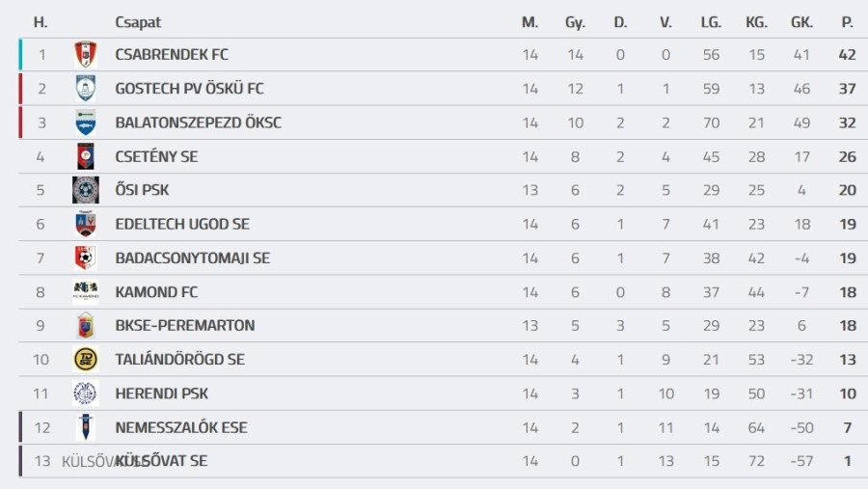Click the Balatonszepezd ÖKSC team logo
Screen dimensions: 868x489
coord(86,122)
